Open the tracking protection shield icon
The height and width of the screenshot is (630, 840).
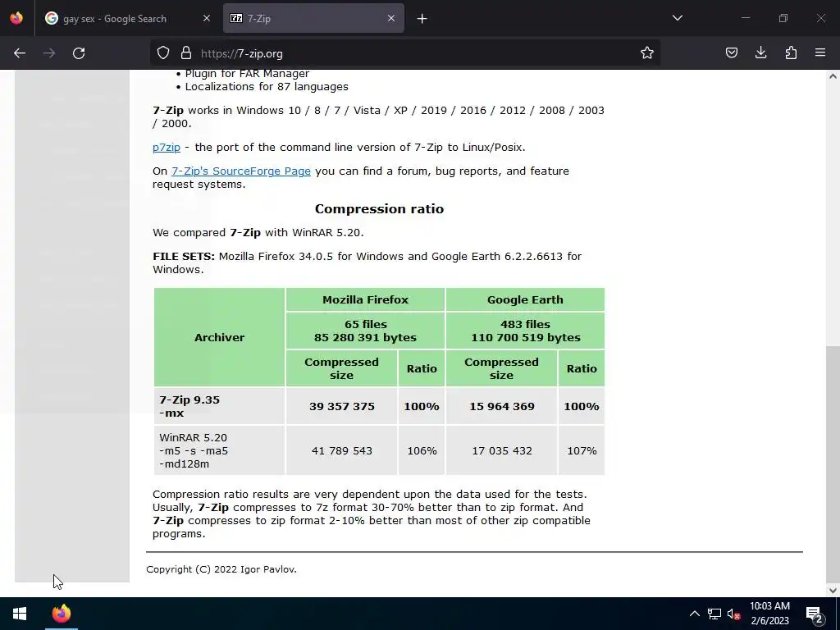click(x=163, y=53)
